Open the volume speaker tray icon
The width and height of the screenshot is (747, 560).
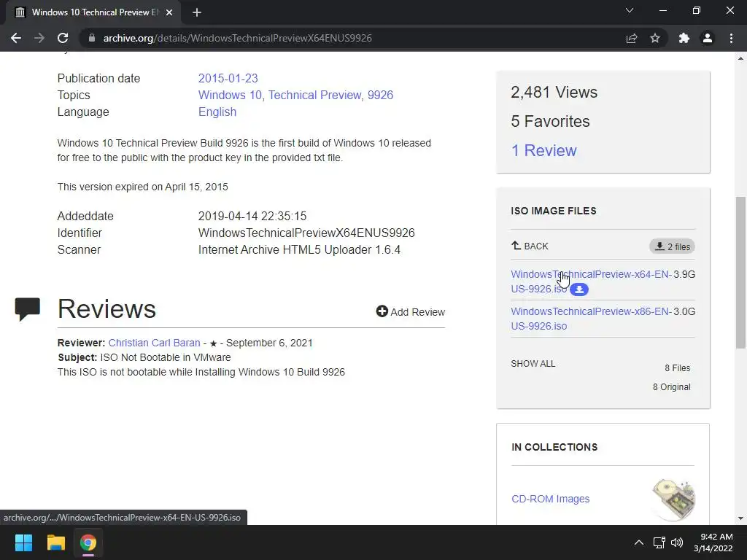click(x=676, y=542)
